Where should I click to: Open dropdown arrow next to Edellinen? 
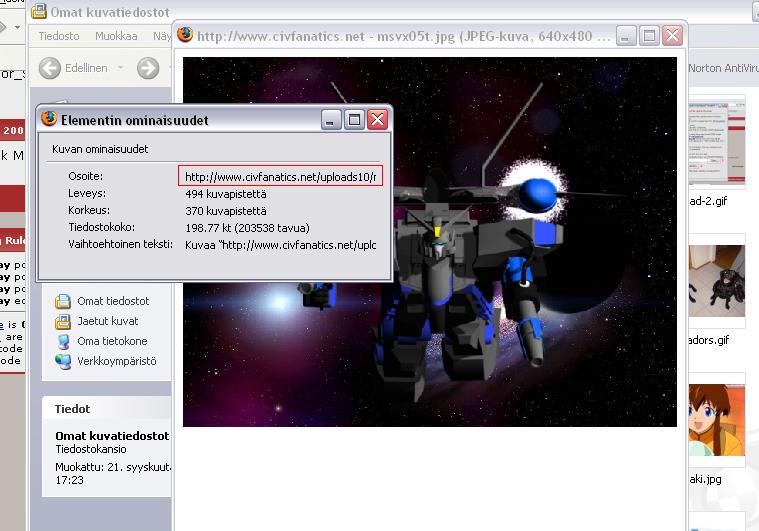click(x=121, y=68)
